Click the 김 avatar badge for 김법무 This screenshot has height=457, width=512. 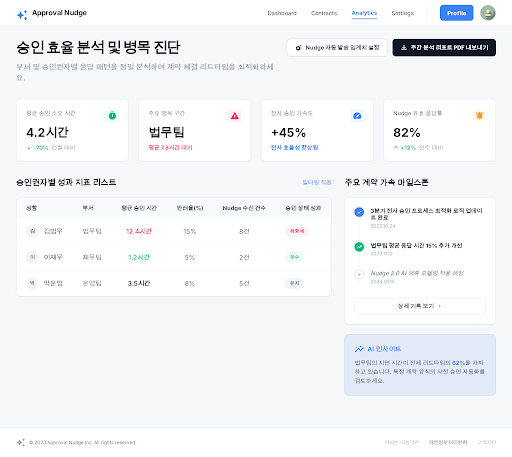tap(32, 231)
